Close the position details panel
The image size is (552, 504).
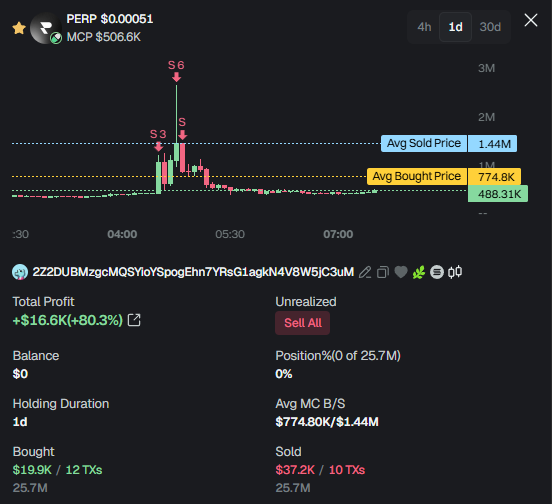[x=531, y=20]
